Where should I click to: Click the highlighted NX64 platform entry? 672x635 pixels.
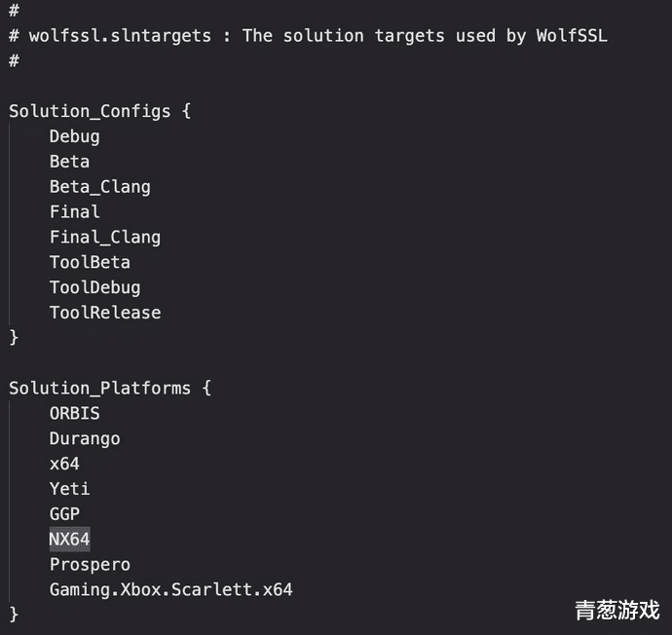[x=69, y=539]
